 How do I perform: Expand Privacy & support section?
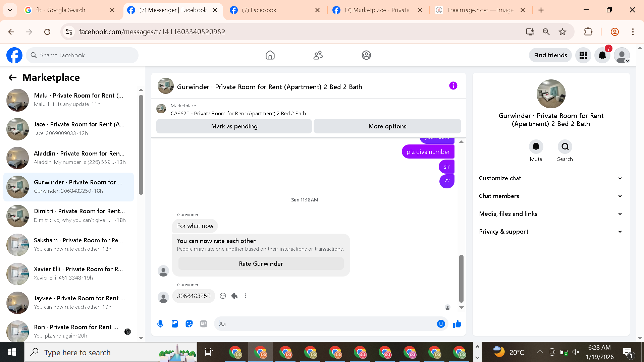pos(551,232)
